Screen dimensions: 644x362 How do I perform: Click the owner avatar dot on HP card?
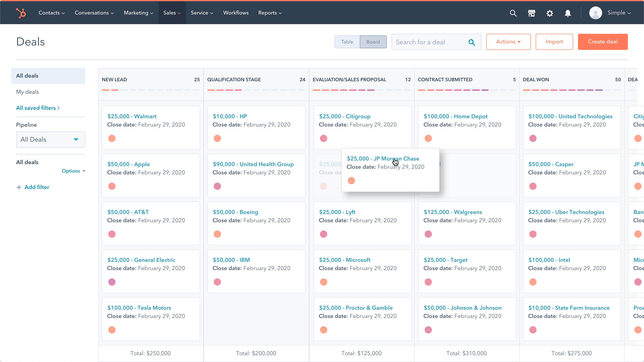[x=217, y=138]
